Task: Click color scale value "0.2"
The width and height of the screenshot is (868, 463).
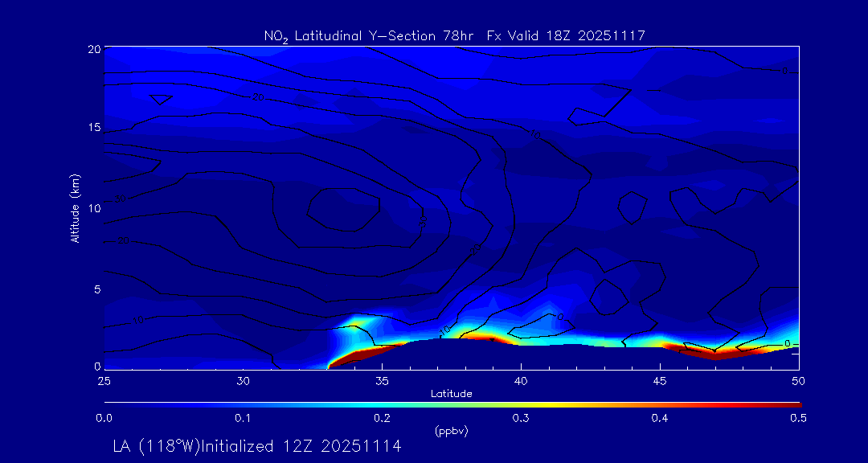Action: 382,419
